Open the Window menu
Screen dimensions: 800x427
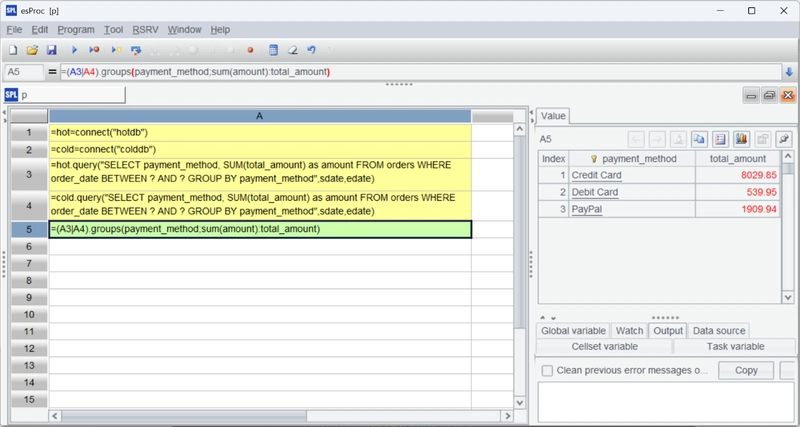(184, 30)
